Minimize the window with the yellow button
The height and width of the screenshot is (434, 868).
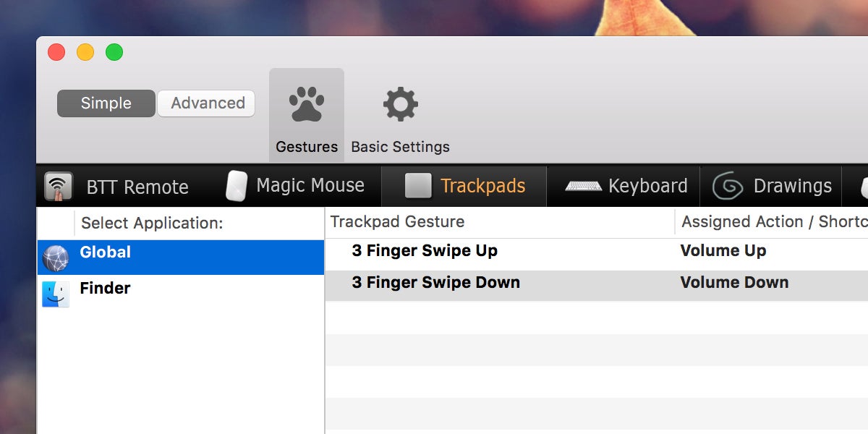(x=85, y=52)
